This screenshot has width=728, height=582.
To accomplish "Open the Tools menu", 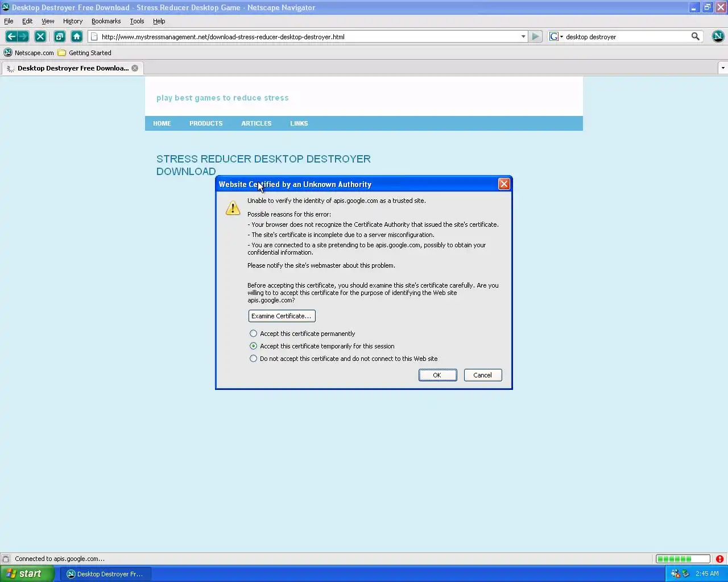I will point(137,21).
